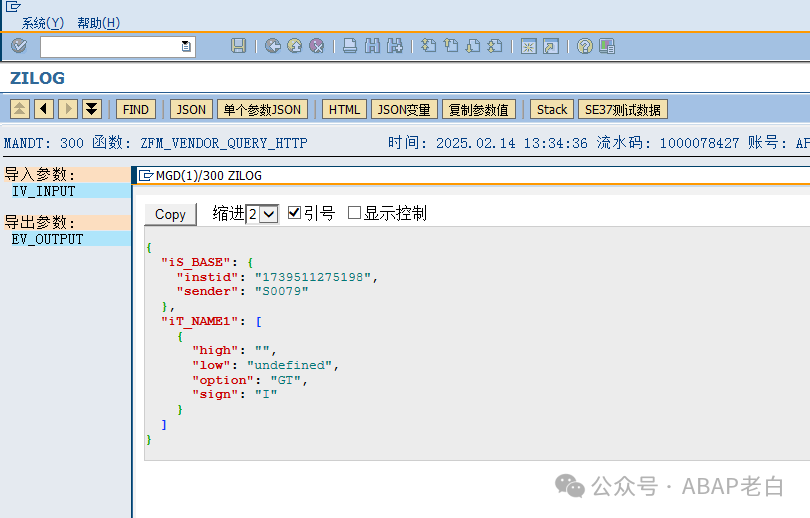Open the command field history dropdown
Image resolution: width=810 pixels, height=518 pixels.
(x=186, y=46)
